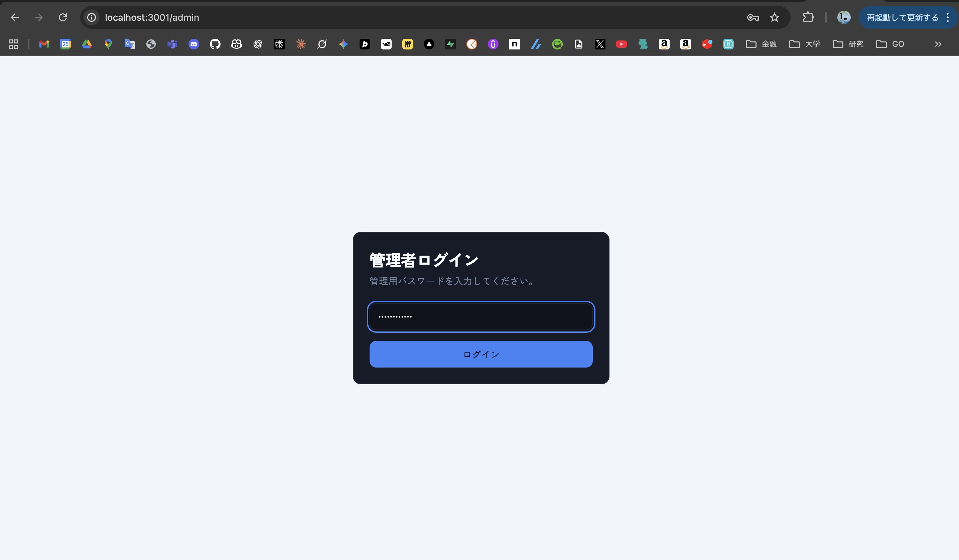Click the 再起動して更新する update button

pos(902,17)
